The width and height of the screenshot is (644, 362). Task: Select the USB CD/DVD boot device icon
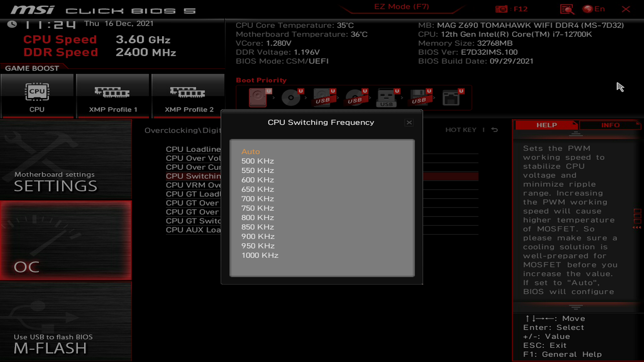click(356, 98)
